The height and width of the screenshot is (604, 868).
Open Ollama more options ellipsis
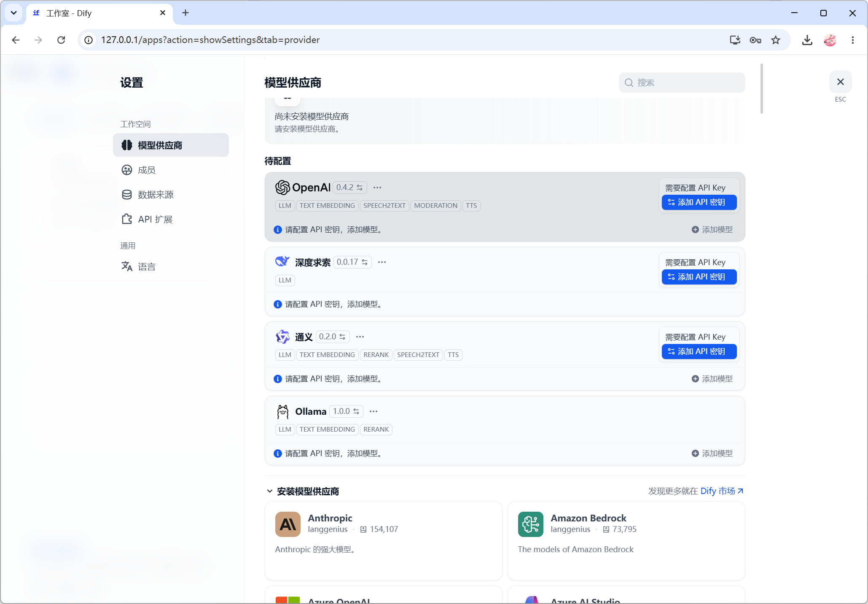pos(374,411)
